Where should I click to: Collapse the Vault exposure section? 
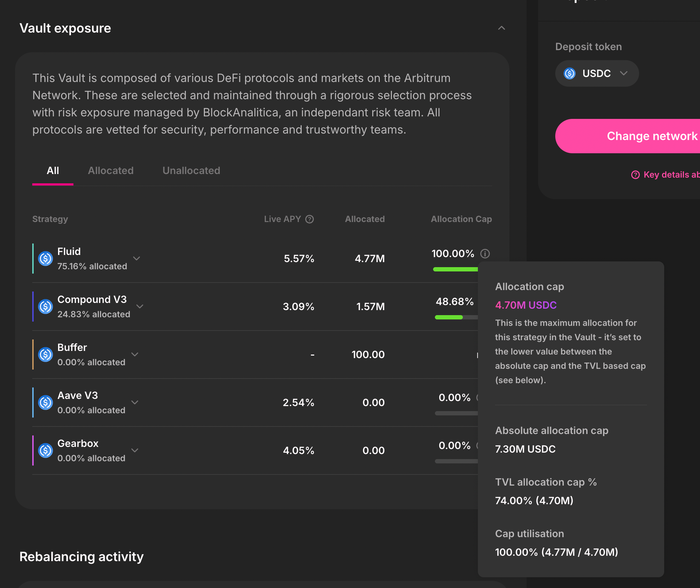(x=502, y=28)
